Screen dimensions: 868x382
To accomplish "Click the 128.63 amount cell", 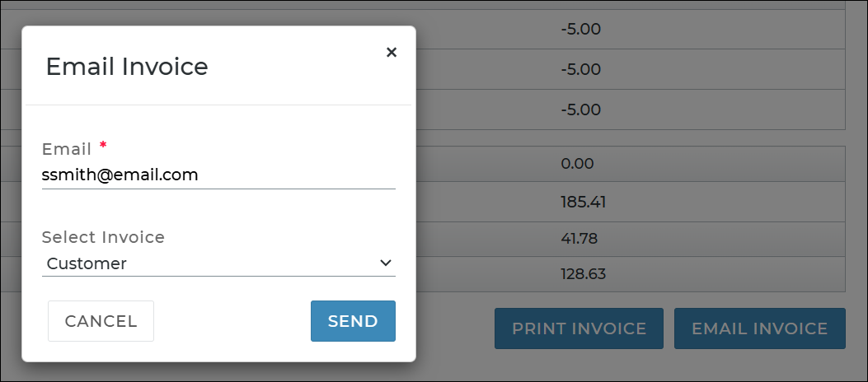I will pos(582,274).
